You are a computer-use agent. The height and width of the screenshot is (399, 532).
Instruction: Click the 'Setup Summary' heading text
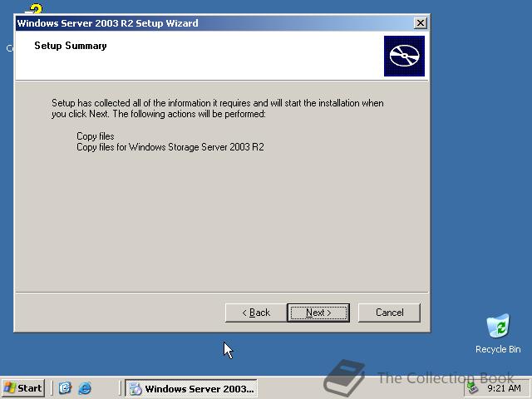pyautogui.click(x=71, y=46)
